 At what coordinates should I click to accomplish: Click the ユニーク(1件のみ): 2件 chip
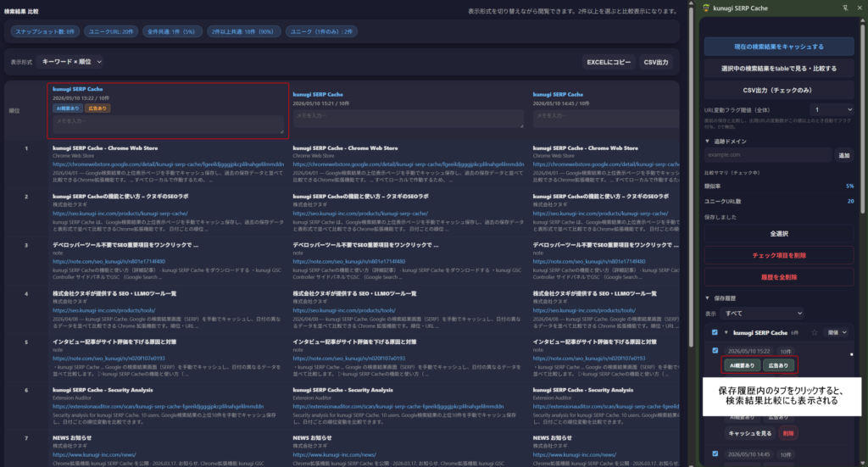pyautogui.click(x=321, y=31)
